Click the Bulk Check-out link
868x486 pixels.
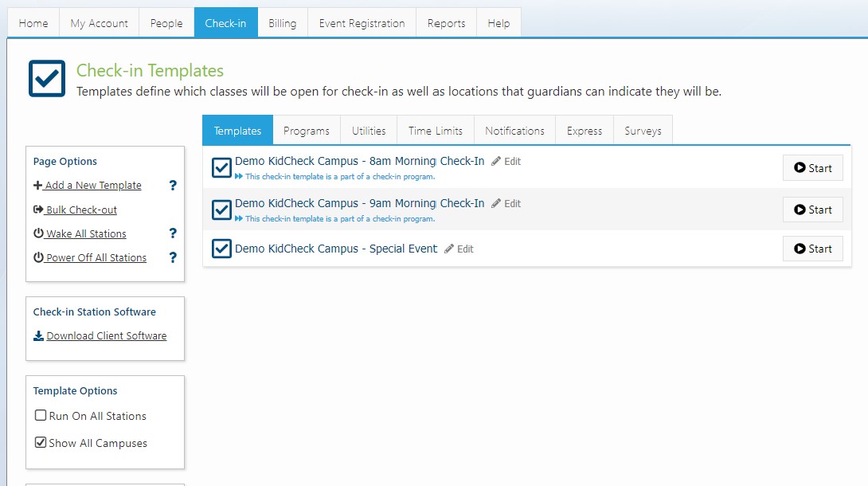[80, 210]
